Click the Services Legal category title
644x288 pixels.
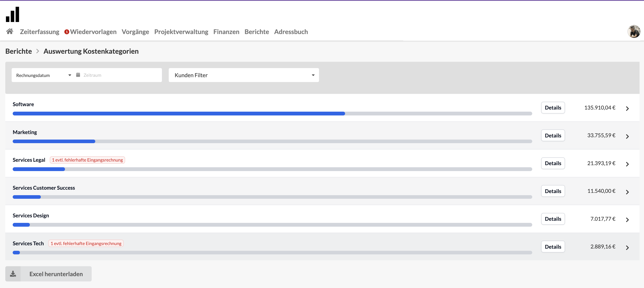29,160
